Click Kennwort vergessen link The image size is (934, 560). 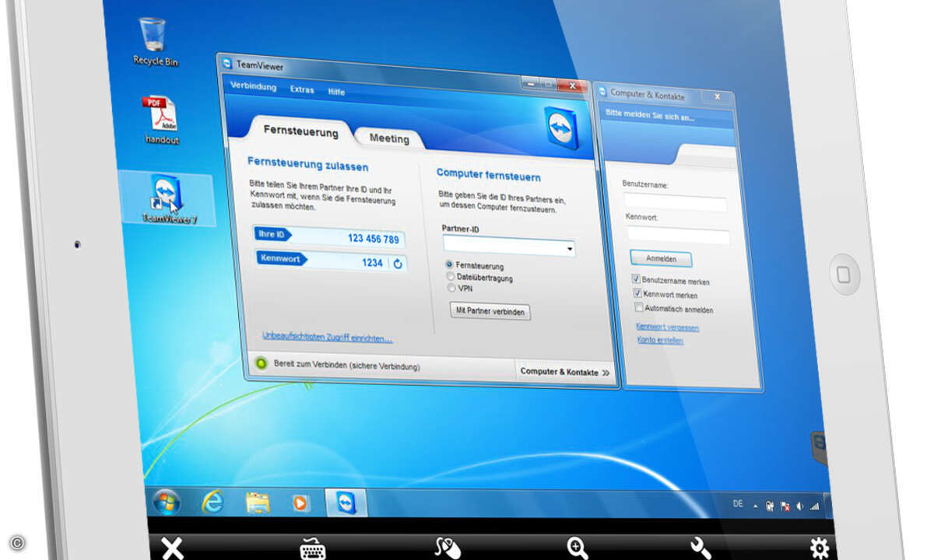(667, 327)
